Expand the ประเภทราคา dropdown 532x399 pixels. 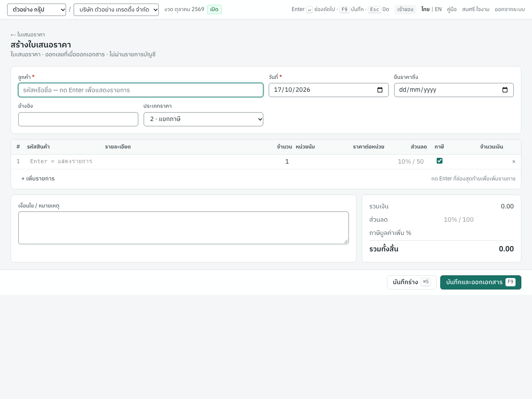[203, 119]
